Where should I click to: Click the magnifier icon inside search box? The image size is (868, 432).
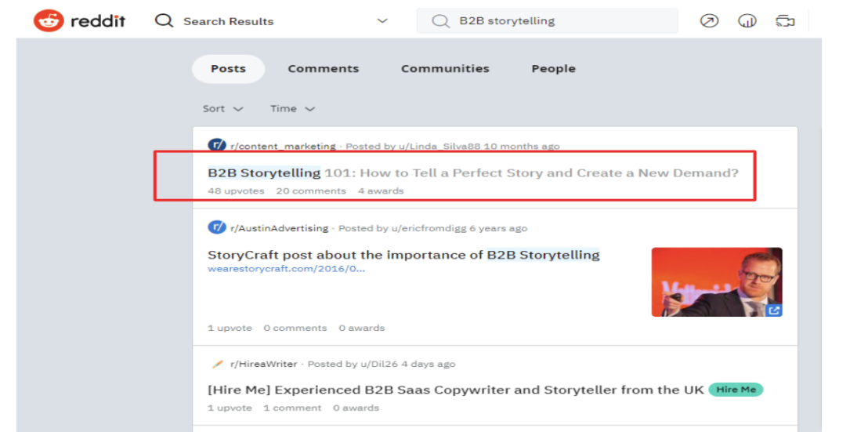[x=440, y=21]
